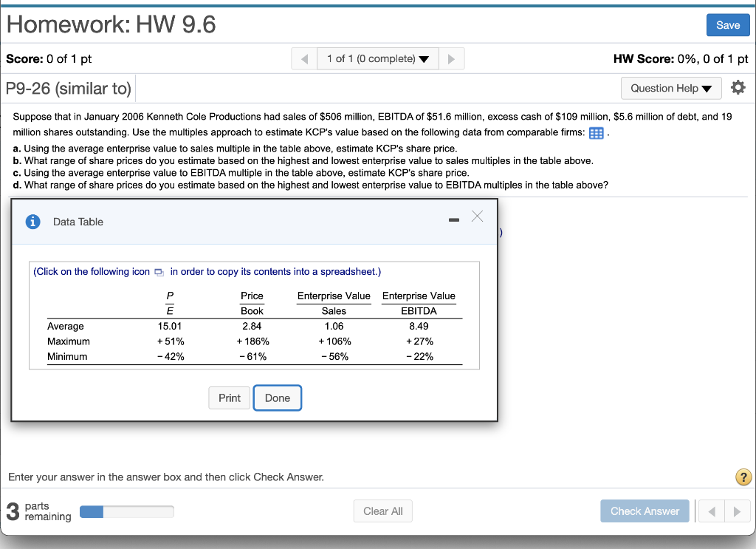This screenshot has width=756, height=549.
Task: Select the average EV/Sales value 1.06
Action: 334,326
